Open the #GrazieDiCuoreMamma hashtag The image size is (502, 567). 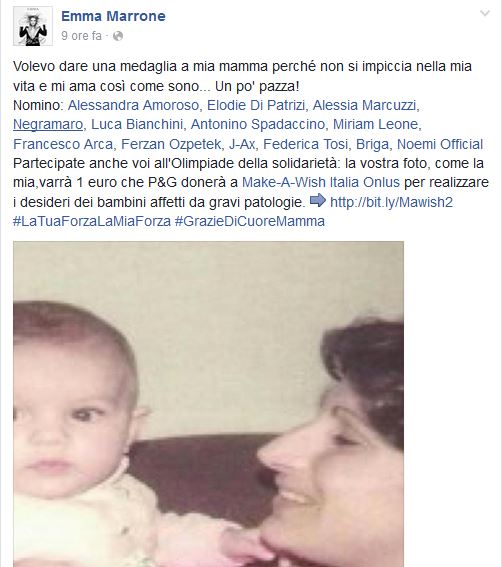(250, 221)
